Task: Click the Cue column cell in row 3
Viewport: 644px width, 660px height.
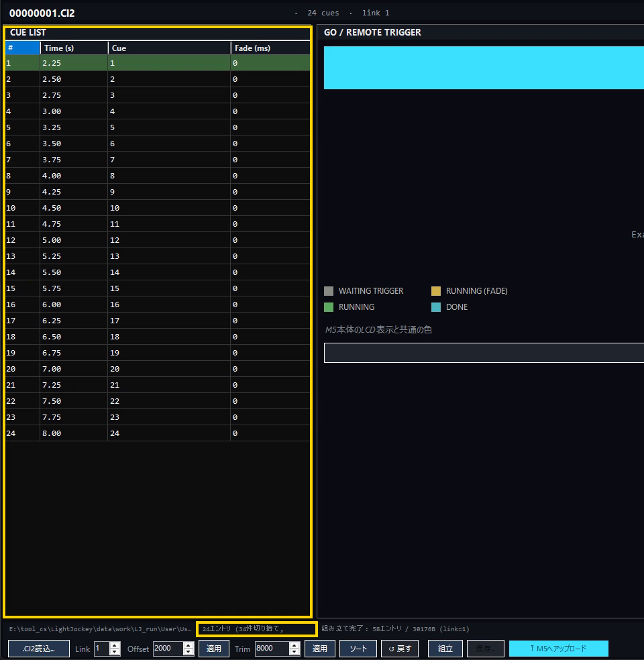Action: 169,95
